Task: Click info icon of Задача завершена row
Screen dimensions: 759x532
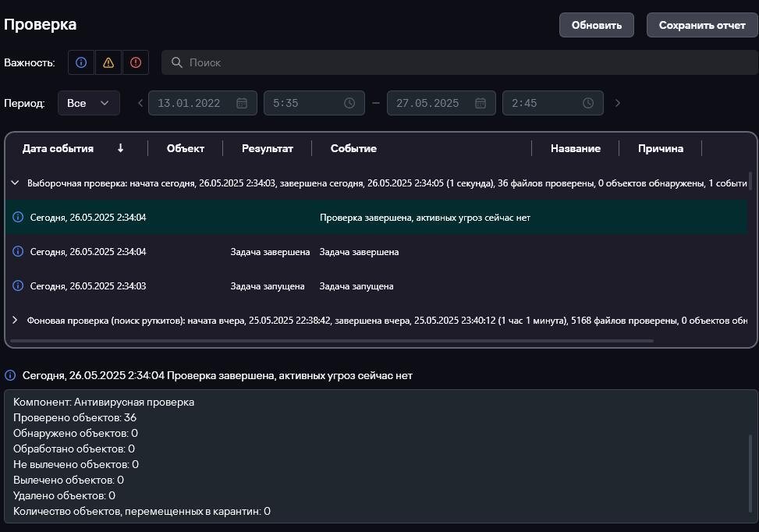Action: point(18,251)
